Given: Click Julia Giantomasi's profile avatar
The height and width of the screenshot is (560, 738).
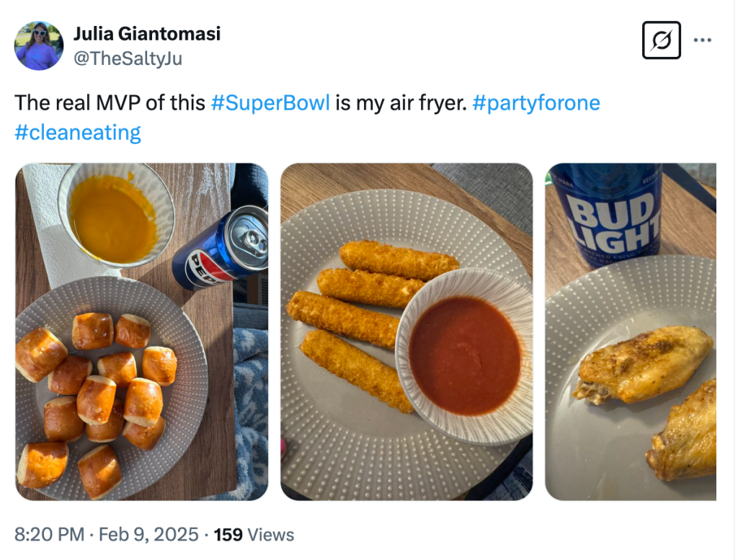Looking at the screenshot, I should click(x=39, y=45).
